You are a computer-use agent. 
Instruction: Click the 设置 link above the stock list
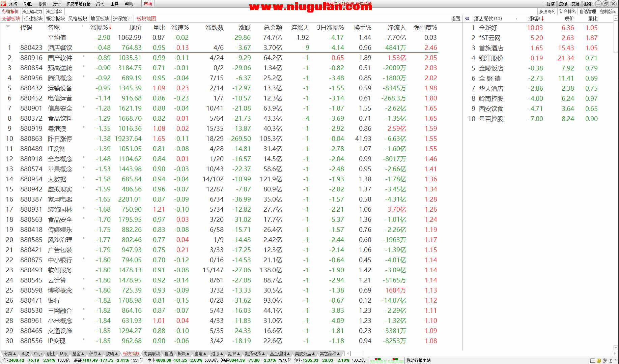point(456,19)
